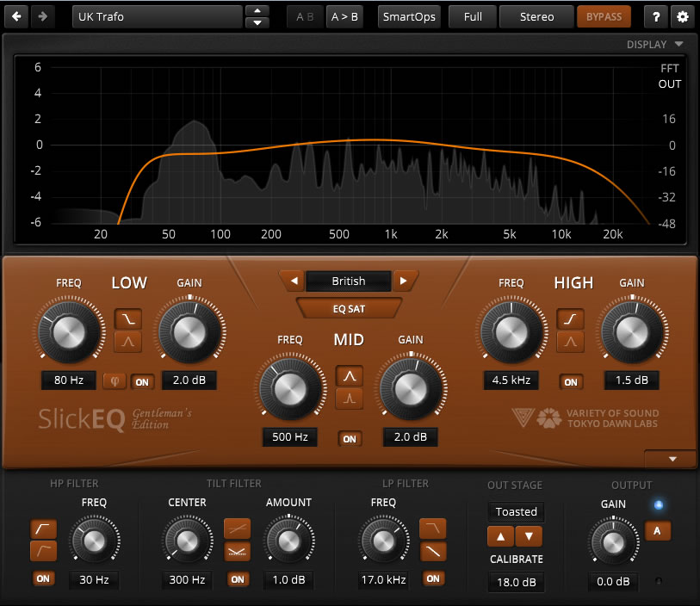This screenshot has height=606, width=700.
Task: Toggle the MID band ON switch
Action: tap(349, 439)
